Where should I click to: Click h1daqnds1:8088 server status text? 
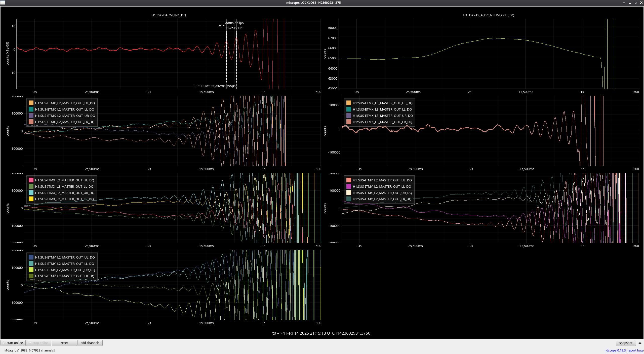pos(15,350)
